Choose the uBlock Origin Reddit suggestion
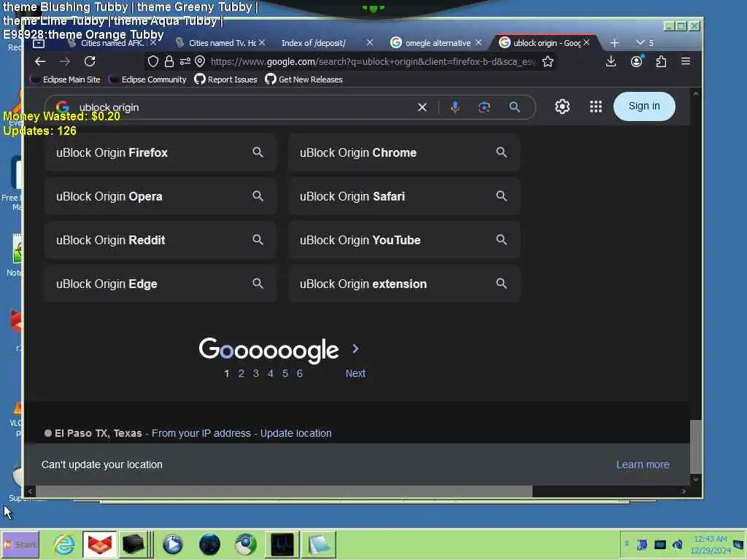Viewport: 747px width, 560px height. pyautogui.click(x=160, y=240)
